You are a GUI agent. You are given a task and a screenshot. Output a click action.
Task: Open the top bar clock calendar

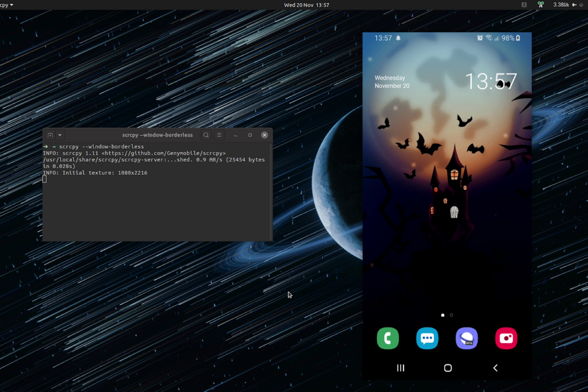click(x=306, y=5)
